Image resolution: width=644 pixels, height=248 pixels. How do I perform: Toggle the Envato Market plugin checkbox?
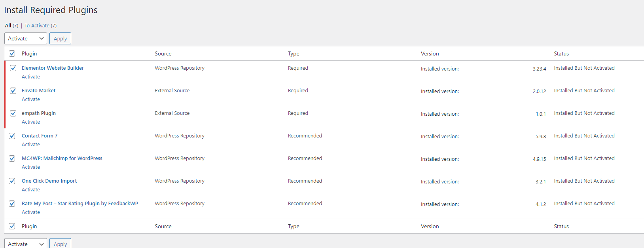click(13, 91)
